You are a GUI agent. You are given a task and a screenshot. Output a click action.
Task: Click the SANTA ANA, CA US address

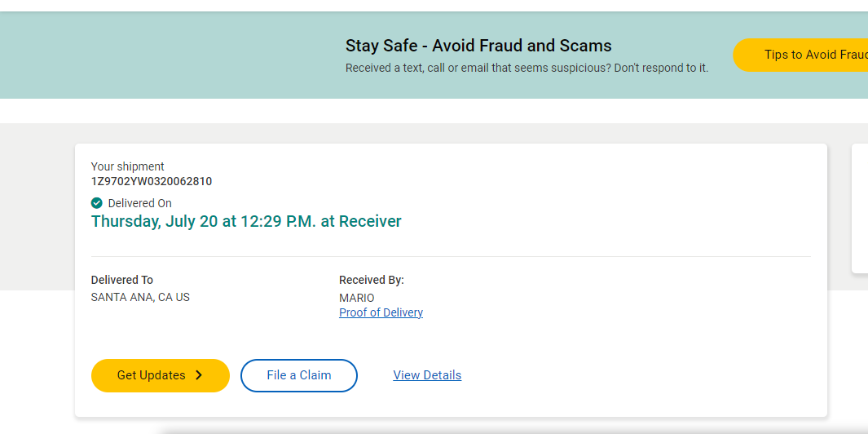[x=141, y=297]
